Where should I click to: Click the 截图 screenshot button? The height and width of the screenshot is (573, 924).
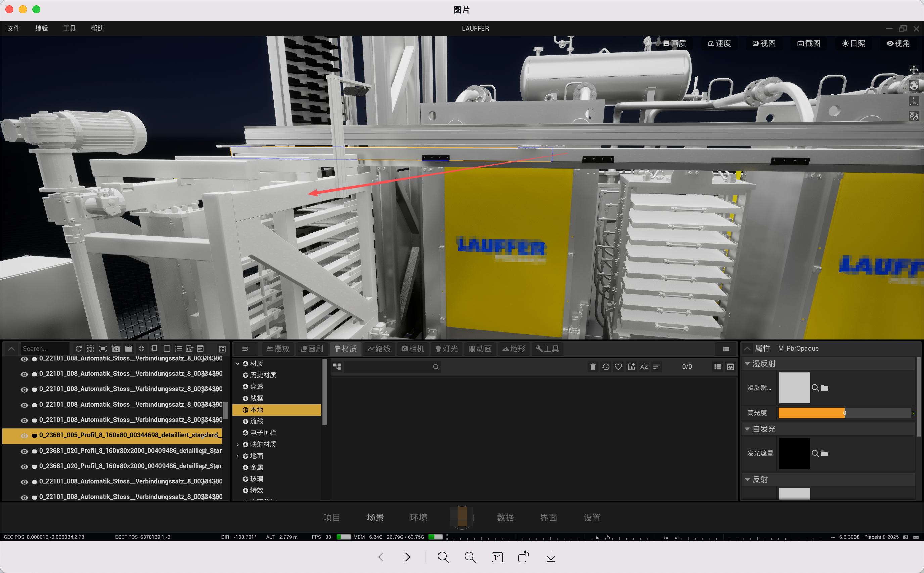(x=809, y=44)
